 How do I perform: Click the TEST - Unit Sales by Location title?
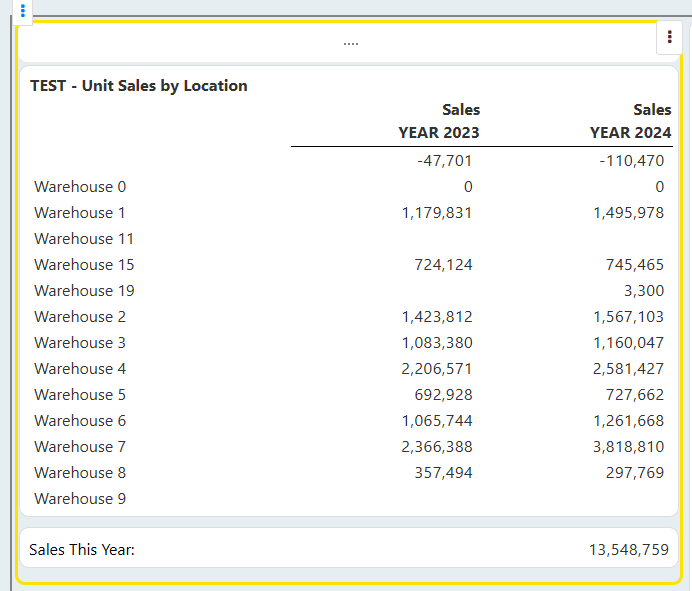click(139, 86)
